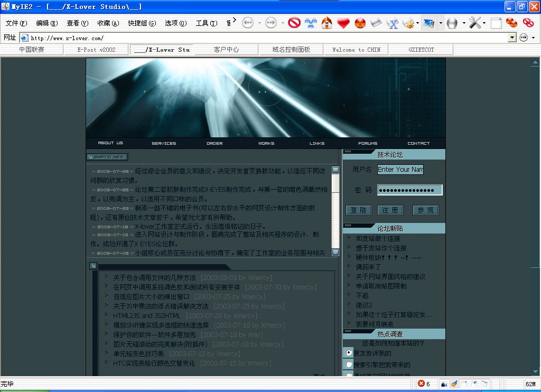The width and height of the screenshot is (541, 392).
Task: Open the 工具(T) menu
Action: (x=207, y=23)
